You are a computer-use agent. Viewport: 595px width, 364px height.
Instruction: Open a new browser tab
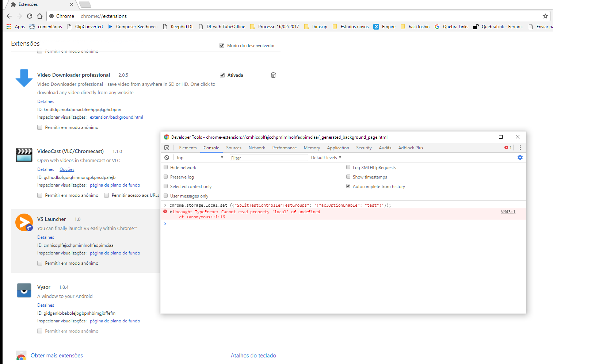[x=85, y=4]
